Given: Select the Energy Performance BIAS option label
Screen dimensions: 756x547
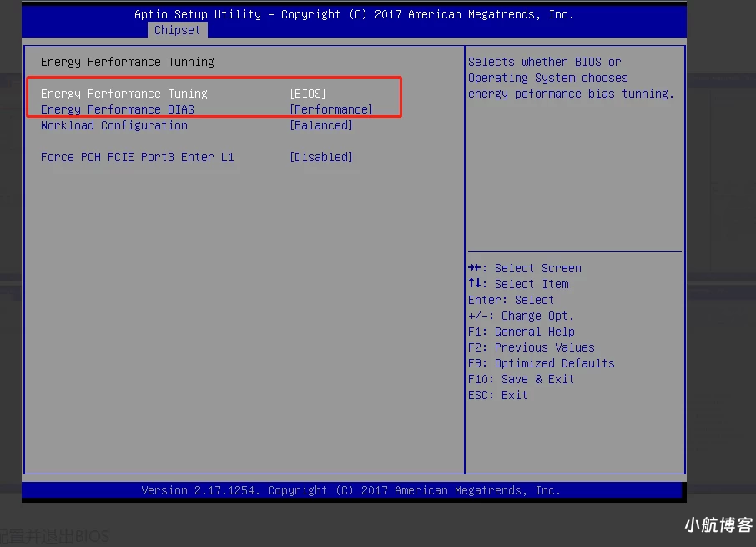Looking at the screenshot, I should click(117, 109).
